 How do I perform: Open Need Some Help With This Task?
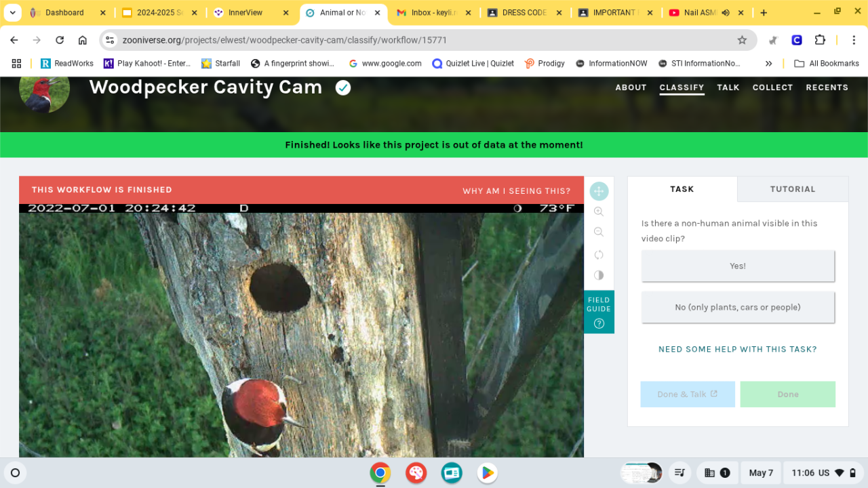[738, 350]
